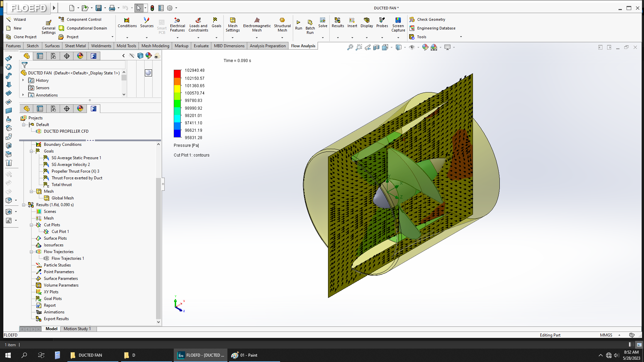Open Check Geometry tool

click(x=431, y=19)
